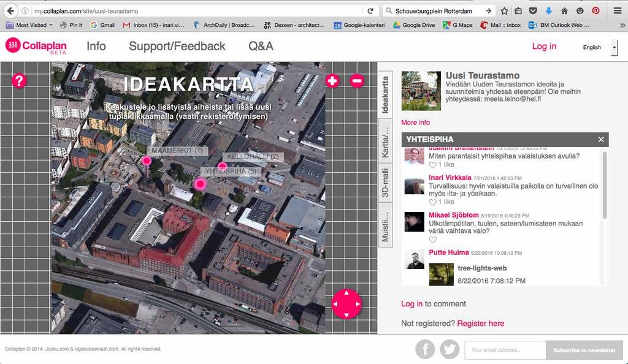Image resolution: width=628 pixels, height=364 pixels.
Task: Switch to the Kartta side tab
Action: (385, 141)
